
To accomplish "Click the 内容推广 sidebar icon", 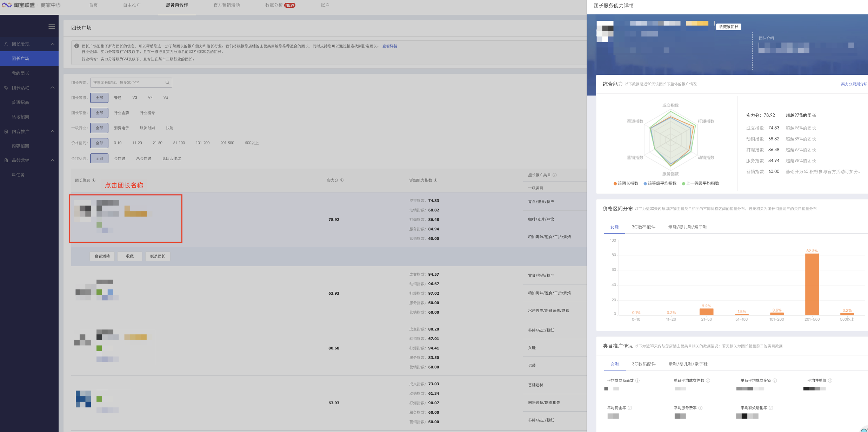I will click(6, 131).
